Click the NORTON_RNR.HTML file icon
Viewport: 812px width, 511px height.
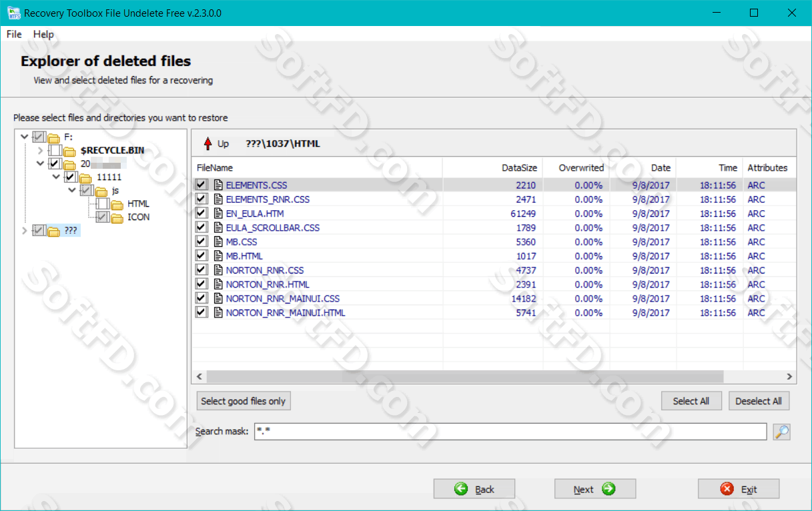click(x=218, y=284)
